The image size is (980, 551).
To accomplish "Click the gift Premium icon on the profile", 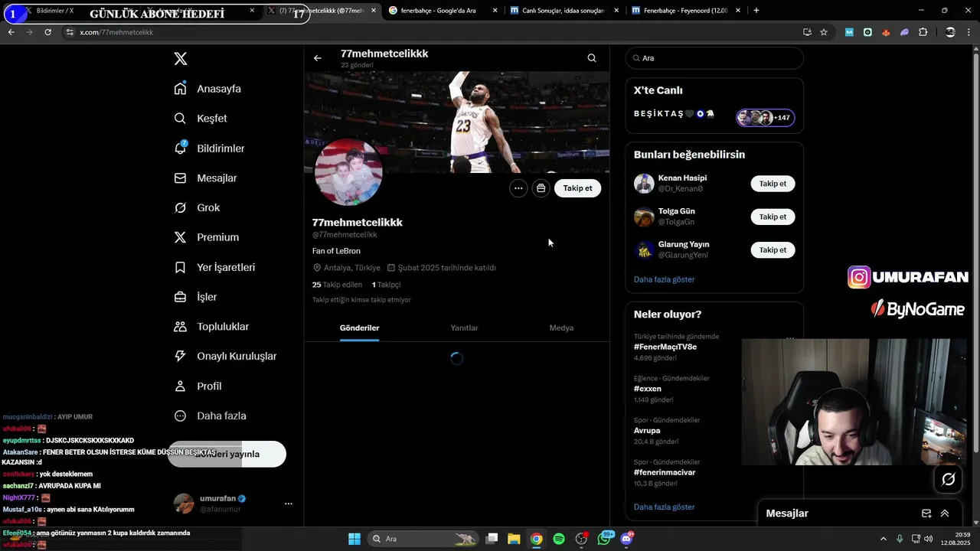I will (x=541, y=188).
